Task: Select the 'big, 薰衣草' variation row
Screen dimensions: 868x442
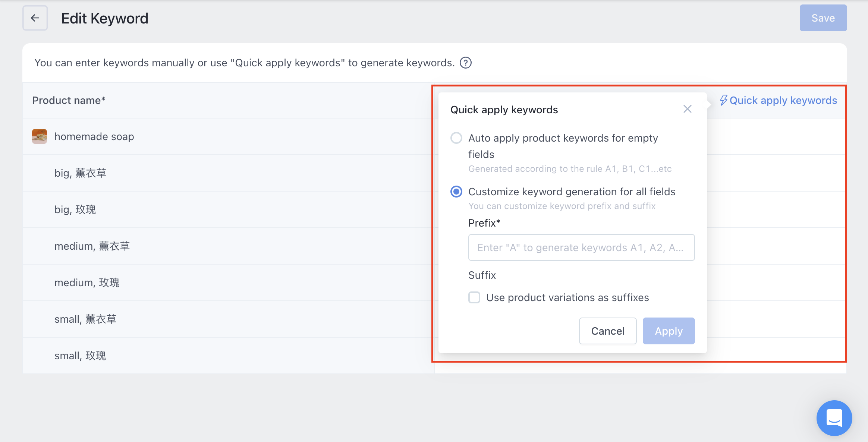Action: click(228, 173)
